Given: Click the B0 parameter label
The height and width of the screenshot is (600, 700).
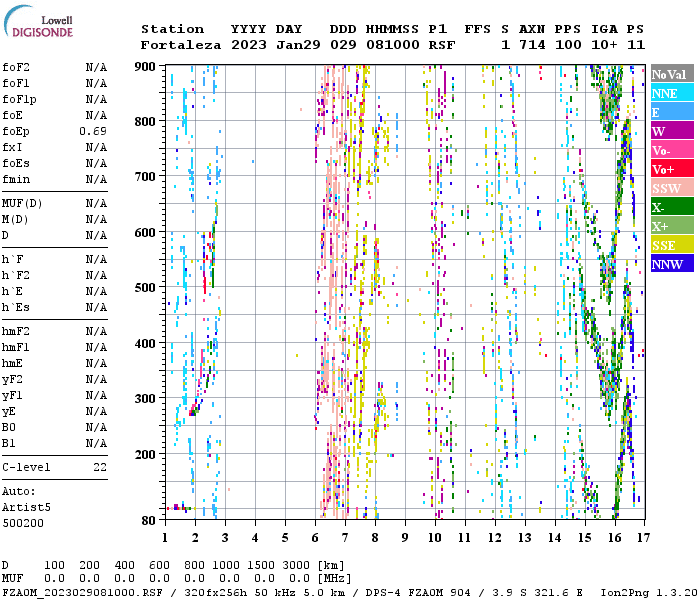Looking at the screenshot, I should pyautogui.click(x=9, y=428).
